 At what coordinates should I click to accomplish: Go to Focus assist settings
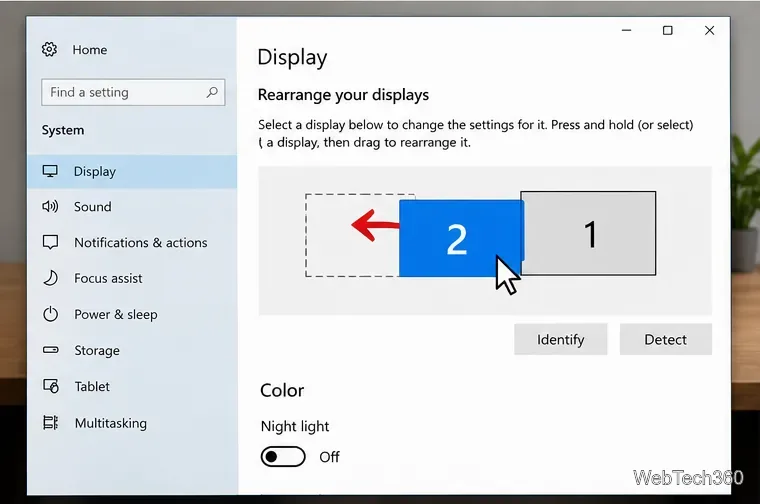132,279
